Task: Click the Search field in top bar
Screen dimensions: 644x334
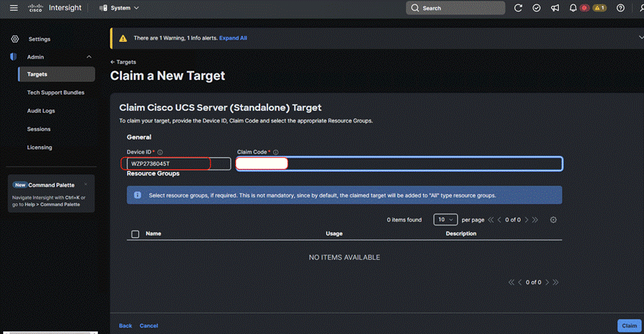Action: (456, 8)
